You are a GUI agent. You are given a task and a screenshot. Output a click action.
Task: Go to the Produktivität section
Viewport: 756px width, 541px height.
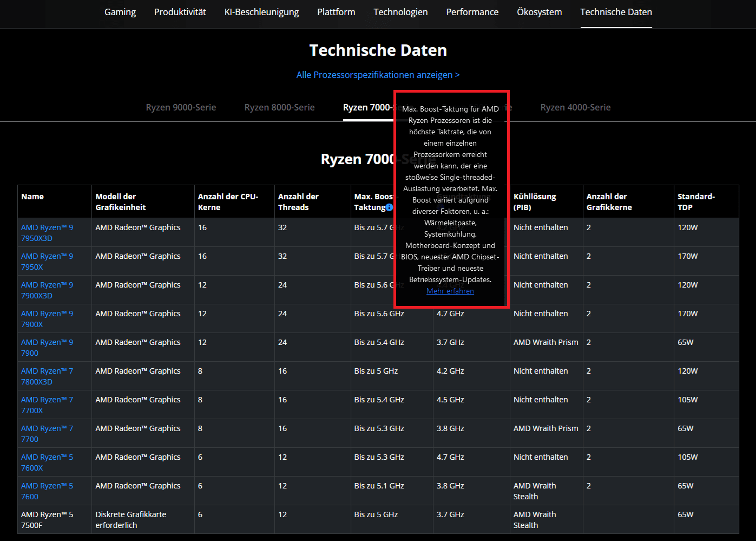180,12
